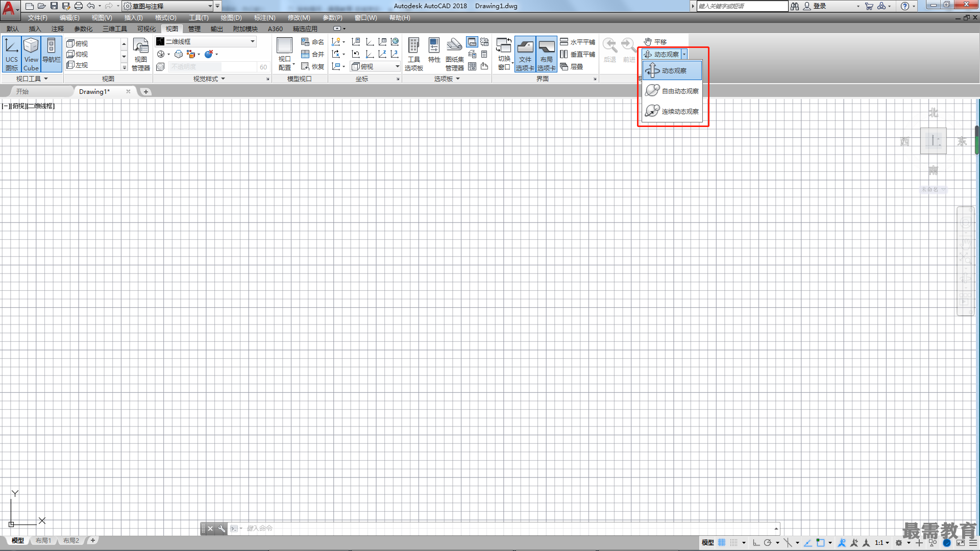Click the World UCS globe icon
This screenshot has height=551, width=980.
coord(395,42)
